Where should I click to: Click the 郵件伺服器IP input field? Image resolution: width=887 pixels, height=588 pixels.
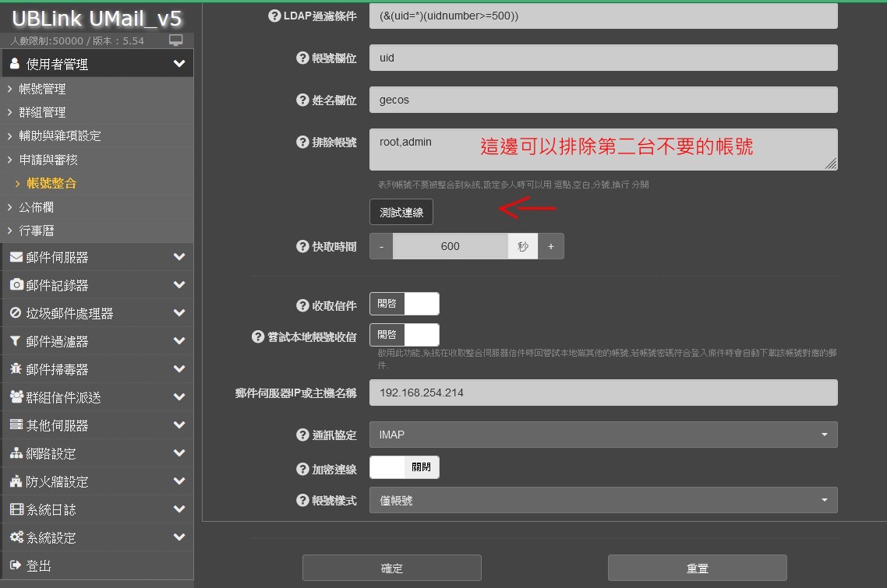tap(603, 393)
